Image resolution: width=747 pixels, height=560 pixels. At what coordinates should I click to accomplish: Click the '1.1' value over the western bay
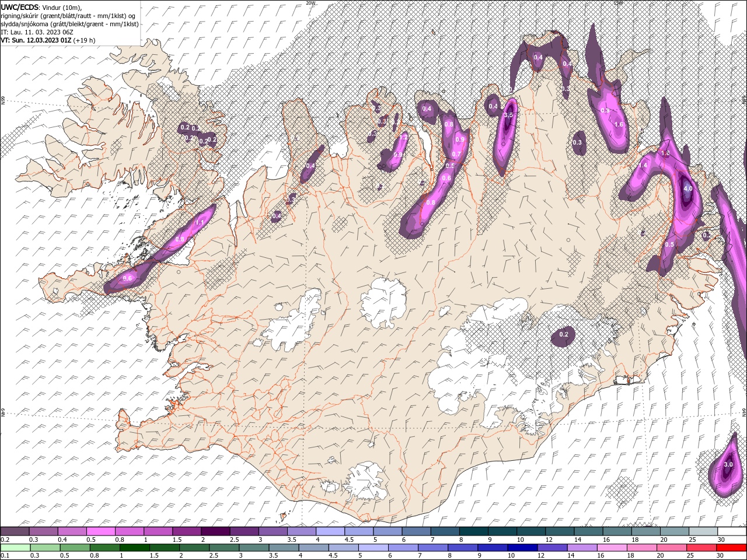pyautogui.click(x=199, y=223)
